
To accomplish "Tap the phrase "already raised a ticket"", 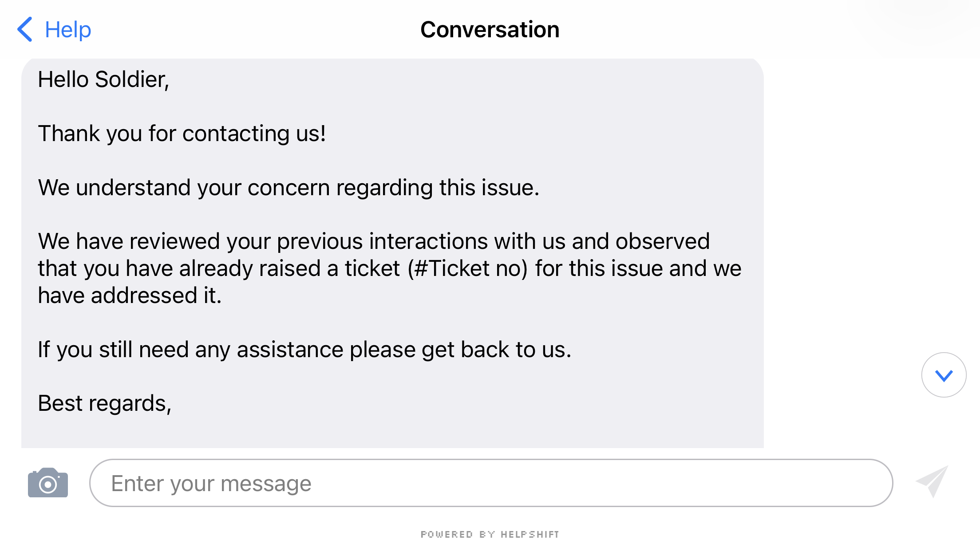I will tap(289, 268).
